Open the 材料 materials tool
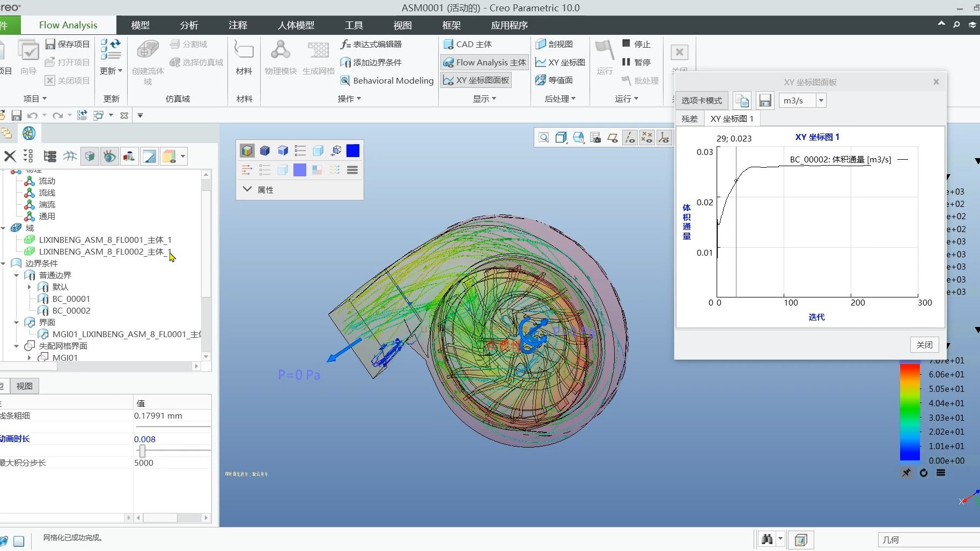 click(244, 58)
